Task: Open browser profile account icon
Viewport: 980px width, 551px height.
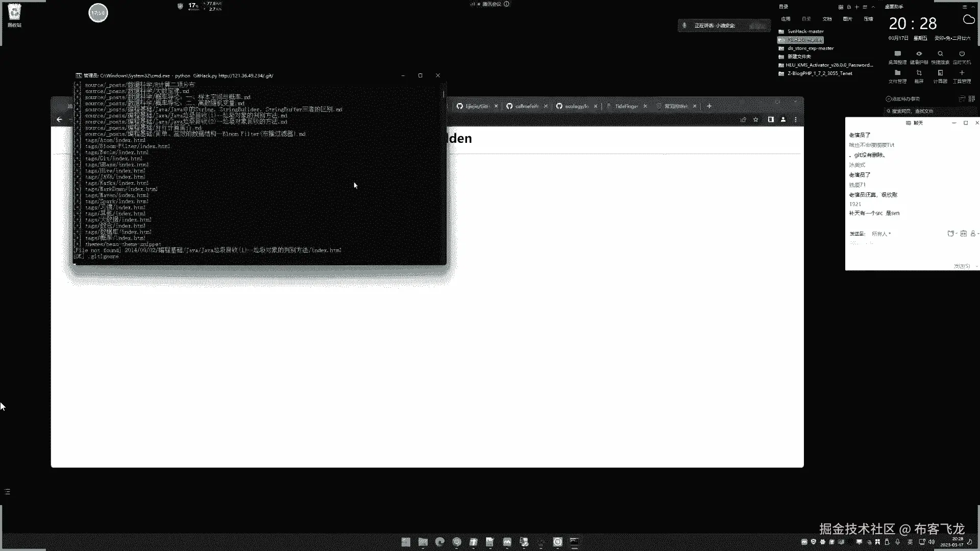Action: [783, 119]
